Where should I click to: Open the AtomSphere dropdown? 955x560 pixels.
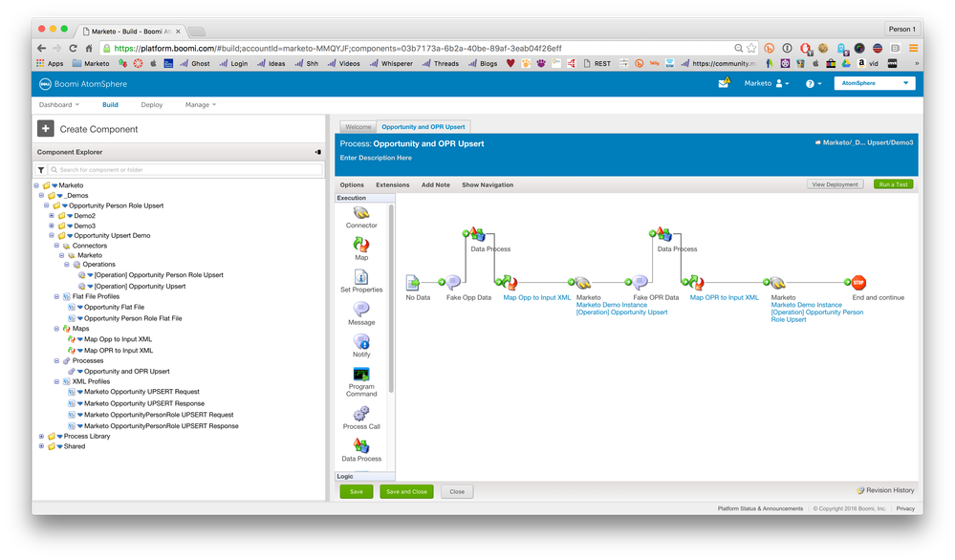click(x=874, y=83)
